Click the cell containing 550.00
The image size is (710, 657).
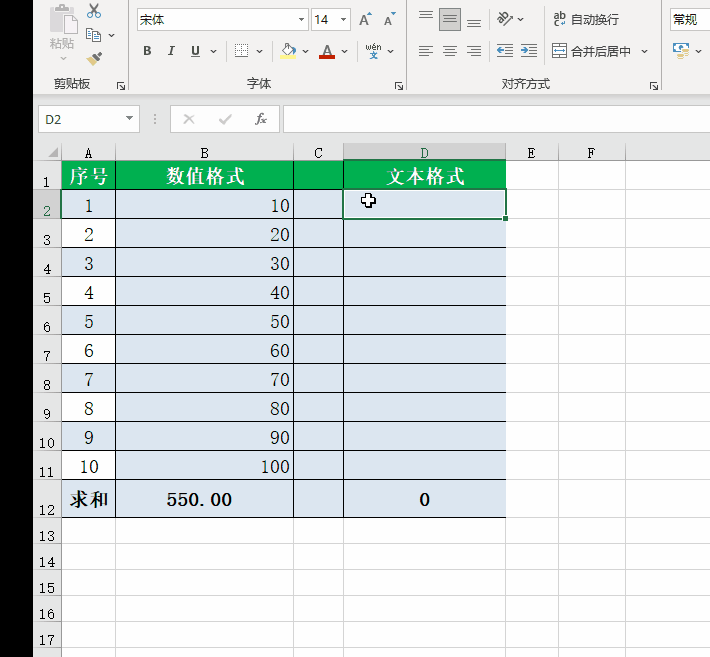[205, 499]
